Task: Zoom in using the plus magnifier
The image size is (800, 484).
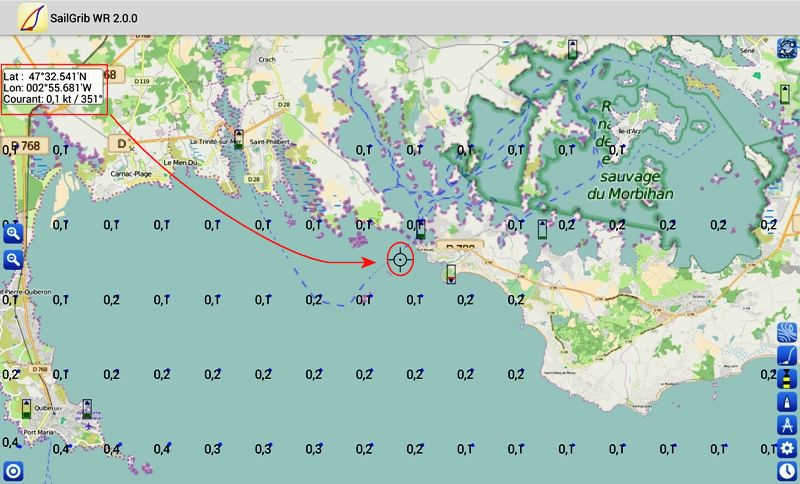Action: (x=14, y=233)
